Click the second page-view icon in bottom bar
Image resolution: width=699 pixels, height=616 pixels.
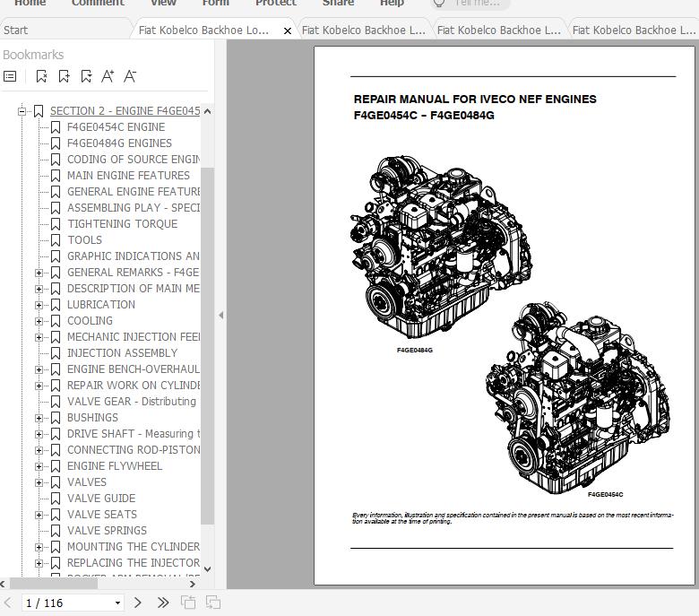pyautogui.click(x=213, y=603)
